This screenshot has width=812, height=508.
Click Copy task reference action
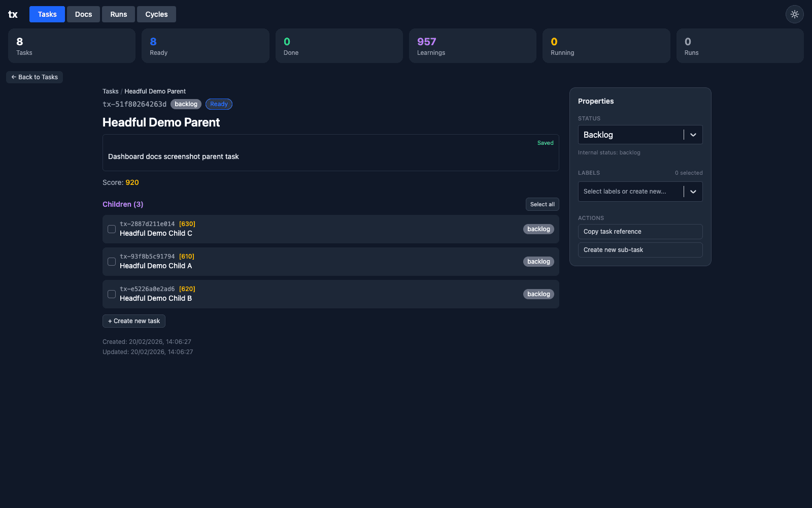[x=640, y=231]
